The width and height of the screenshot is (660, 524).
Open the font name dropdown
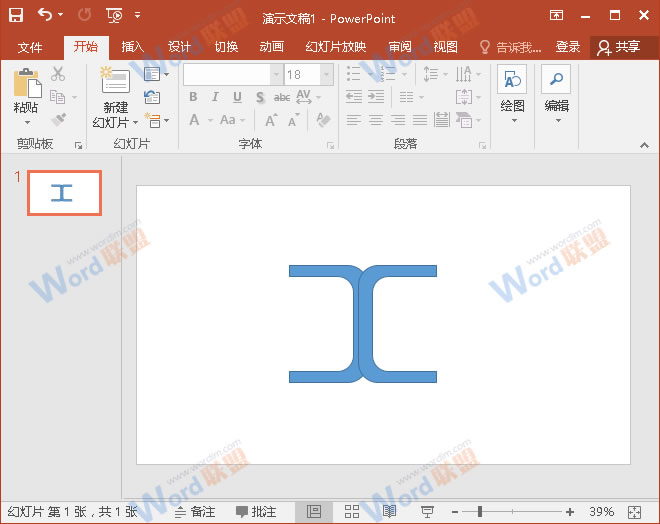pos(276,75)
